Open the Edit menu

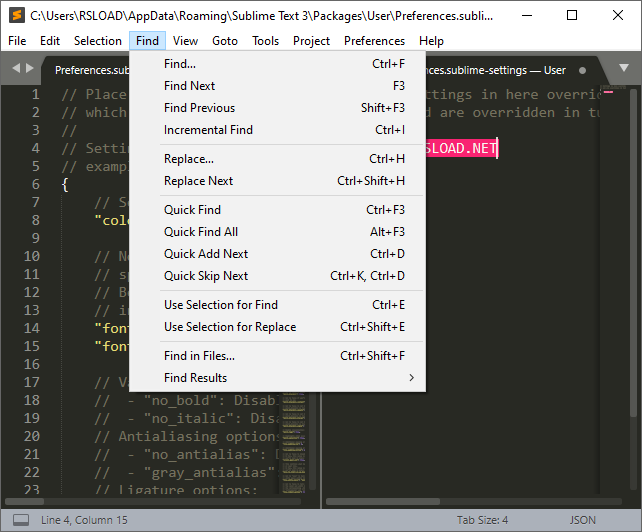[50, 41]
